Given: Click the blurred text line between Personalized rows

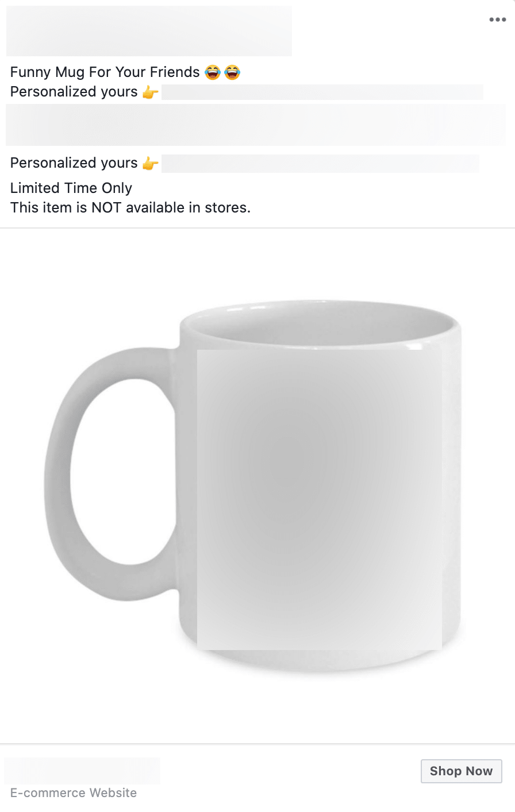Looking at the screenshot, I should pyautogui.click(x=256, y=125).
